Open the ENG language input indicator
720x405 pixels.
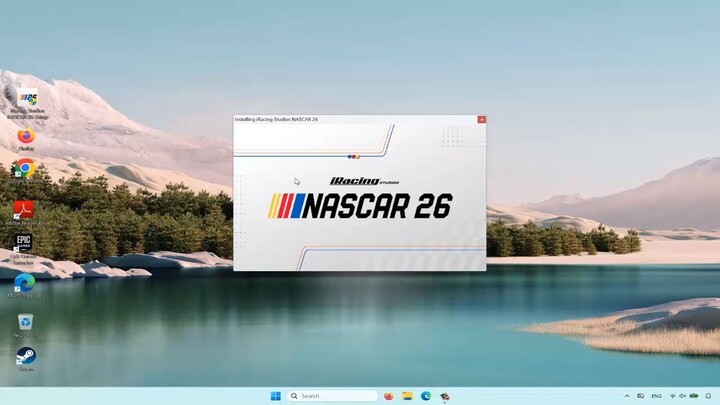pos(657,396)
